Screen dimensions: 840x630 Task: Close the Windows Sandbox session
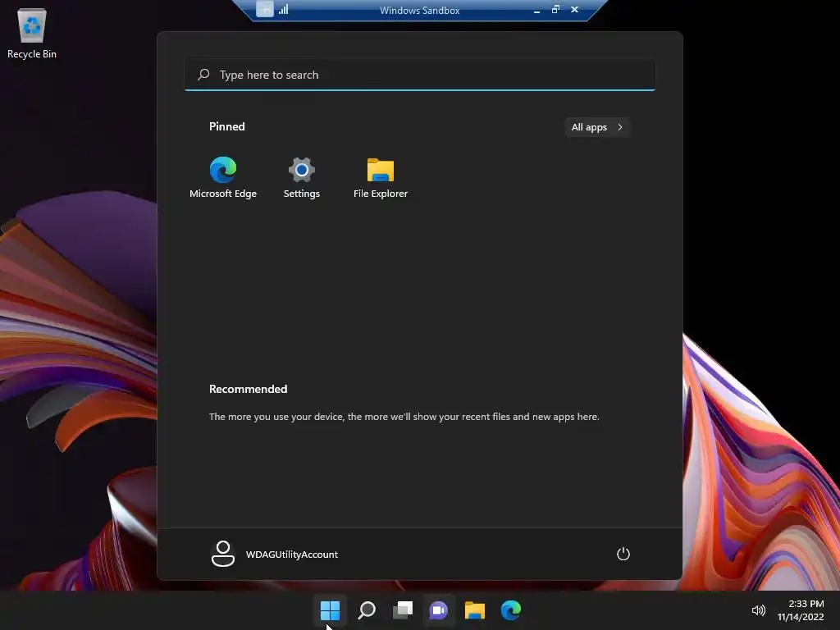coord(574,9)
